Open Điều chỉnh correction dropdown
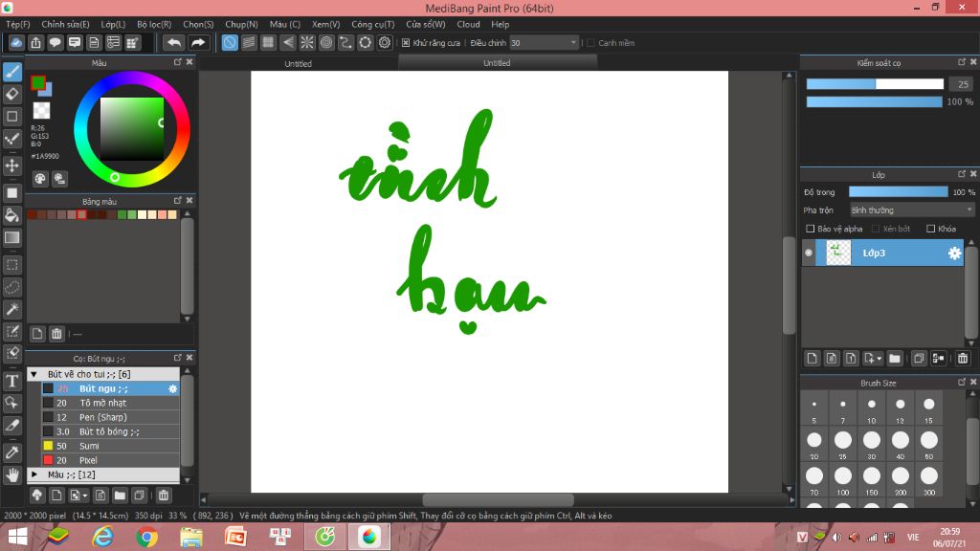The width and height of the screenshot is (980, 551). [544, 42]
